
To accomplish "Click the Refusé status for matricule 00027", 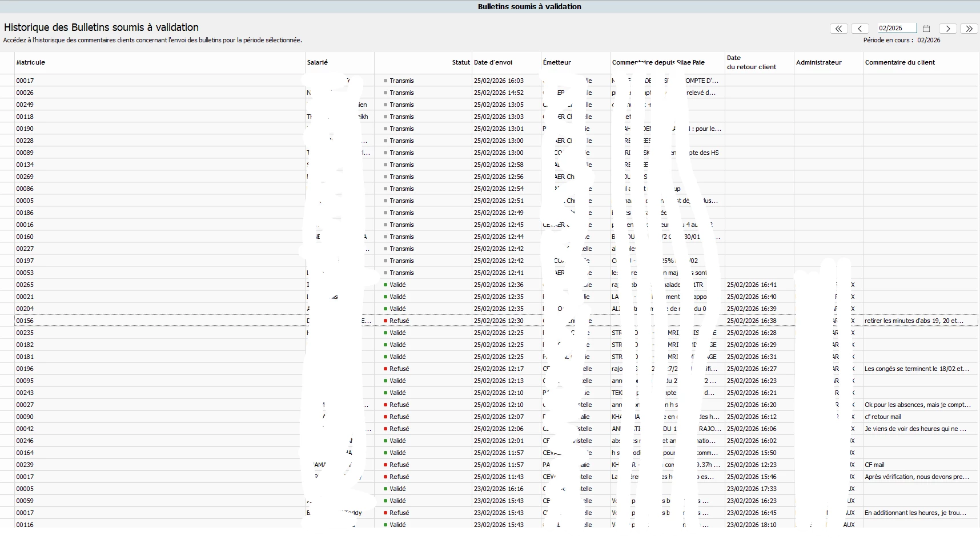I will point(399,405).
